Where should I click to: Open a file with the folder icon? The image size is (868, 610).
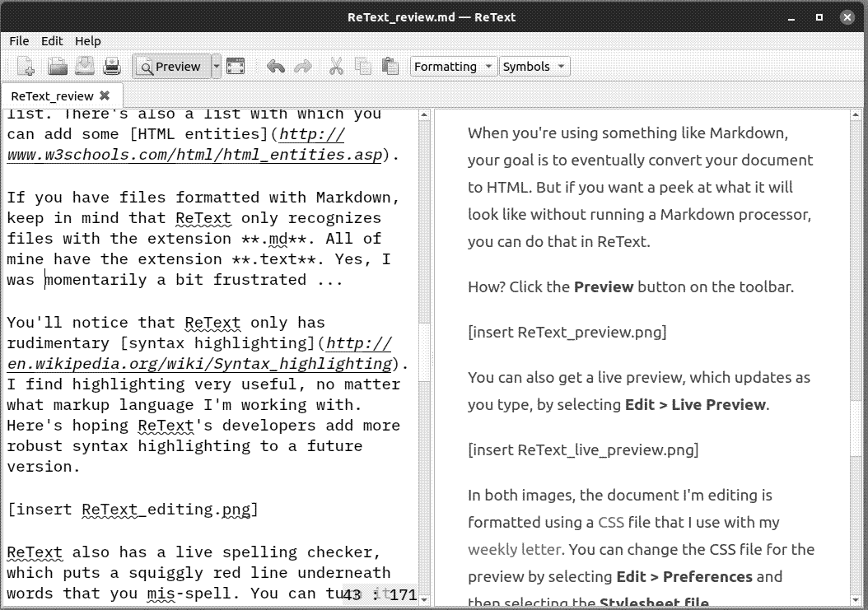coord(57,67)
